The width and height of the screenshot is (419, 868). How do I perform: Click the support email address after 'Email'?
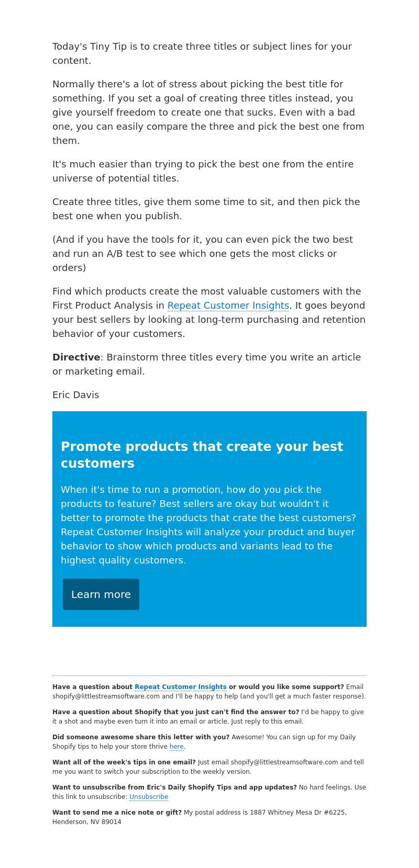click(x=106, y=696)
